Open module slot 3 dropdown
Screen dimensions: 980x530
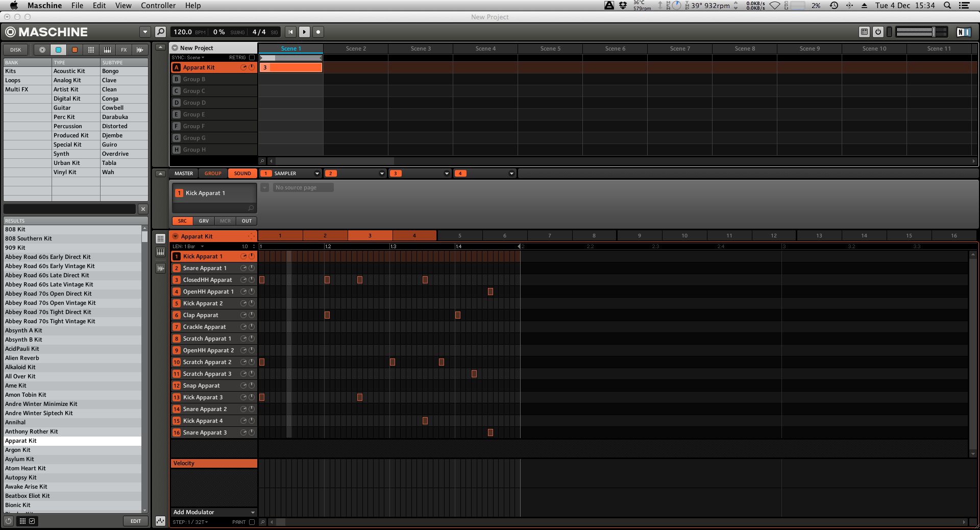coord(447,174)
